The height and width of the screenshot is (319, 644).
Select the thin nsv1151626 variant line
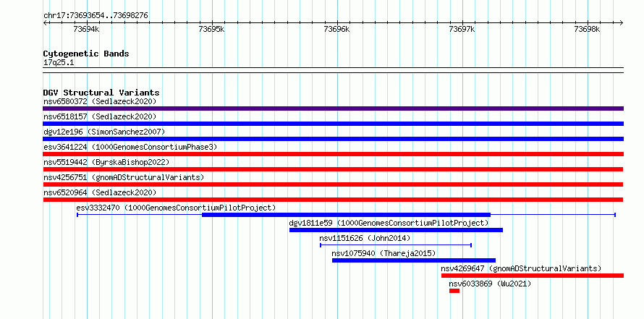[x=396, y=245]
